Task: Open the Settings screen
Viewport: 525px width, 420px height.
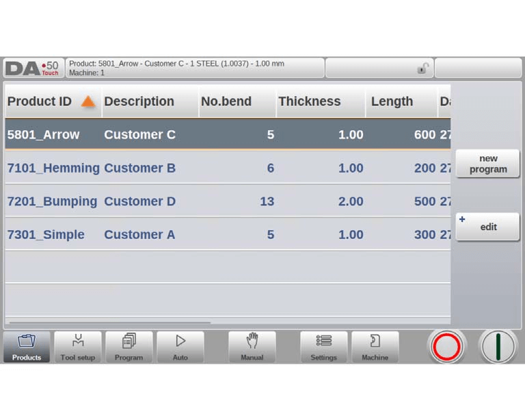Action: click(x=323, y=347)
